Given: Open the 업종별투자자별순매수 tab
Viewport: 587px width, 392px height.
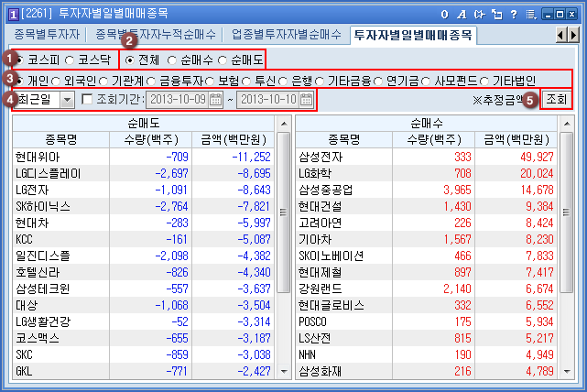Looking at the screenshot, I should point(285,35).
